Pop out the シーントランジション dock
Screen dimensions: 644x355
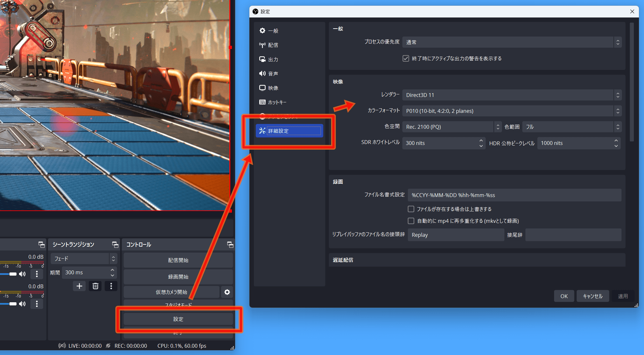point(115,244)
